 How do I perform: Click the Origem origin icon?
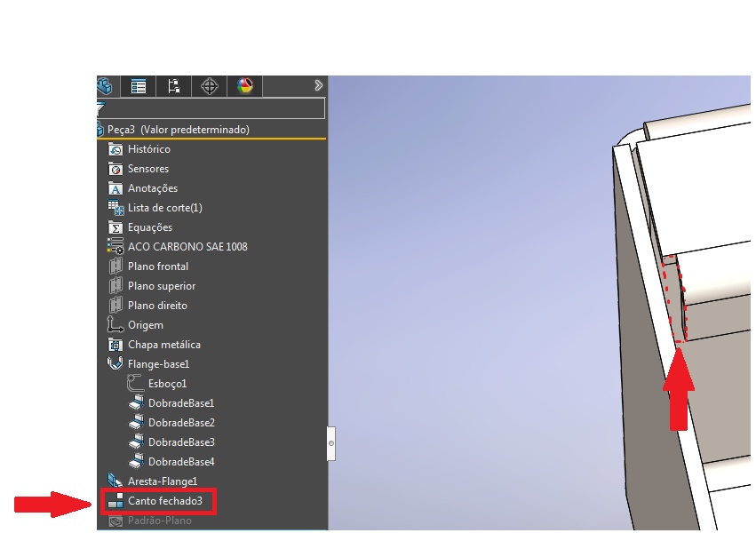point(115,325)
